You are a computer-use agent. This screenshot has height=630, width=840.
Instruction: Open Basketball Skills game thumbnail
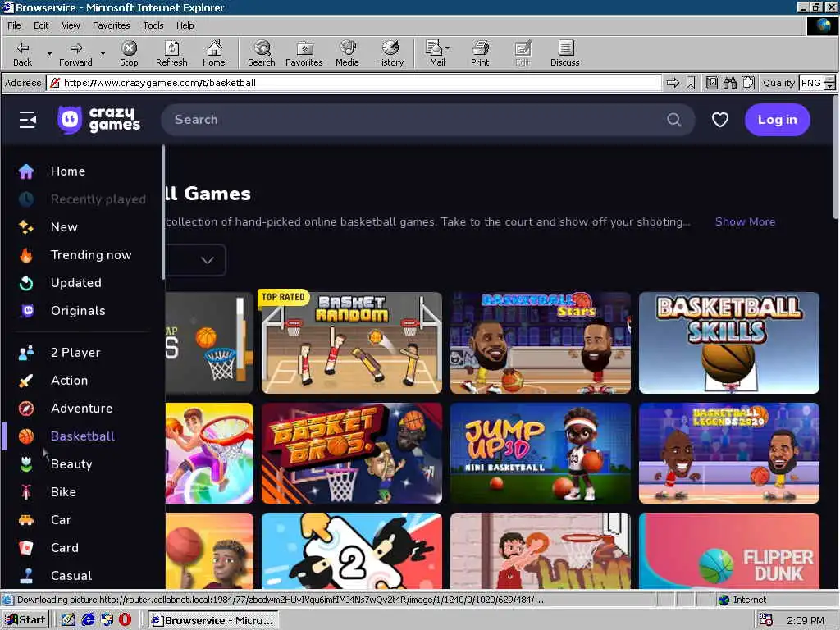(728, 343)
